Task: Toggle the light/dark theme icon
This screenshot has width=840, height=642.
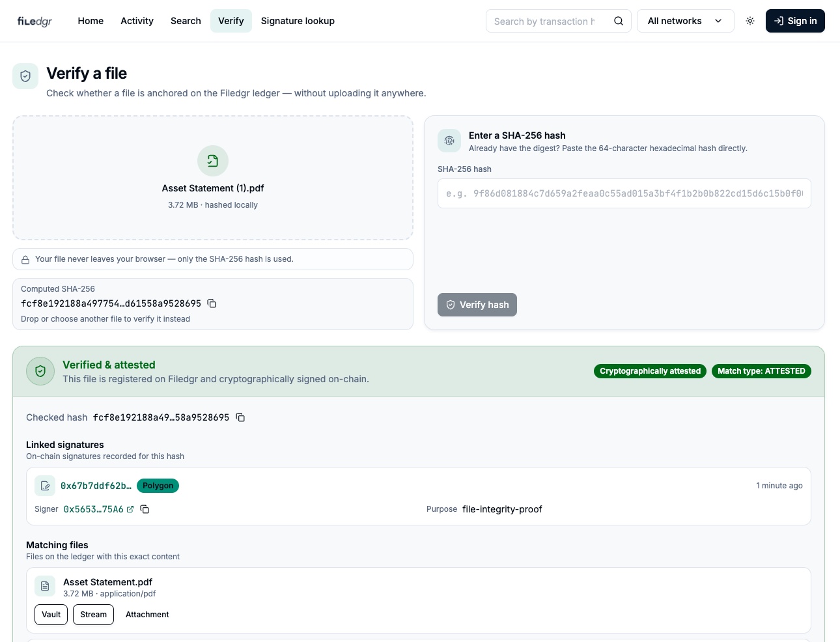Action: (x=750, y=21)
